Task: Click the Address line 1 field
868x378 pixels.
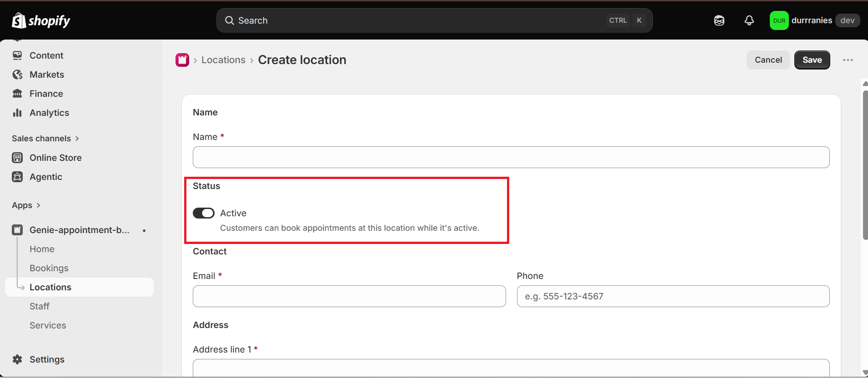Action: point(511,368)
